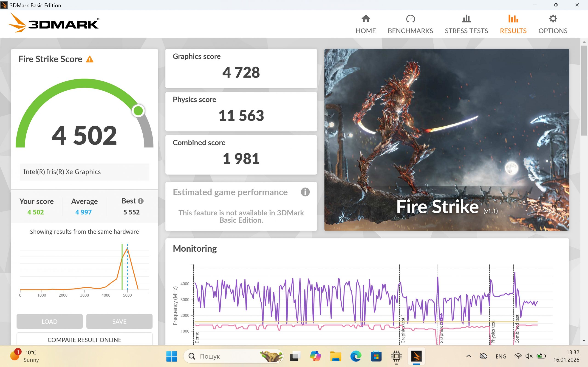Image resolution: width=588 pixels, height=367 pixels.
Task: Open the Options tab
Action: pyautogui.click(x=553, y=24)
